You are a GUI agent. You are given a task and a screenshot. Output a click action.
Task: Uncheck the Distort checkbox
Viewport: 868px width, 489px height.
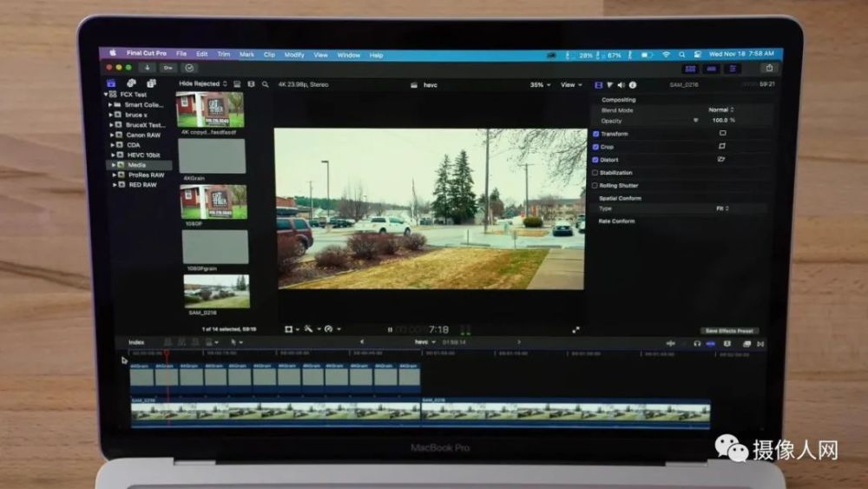pyautogui.click(x=595, y=160)
